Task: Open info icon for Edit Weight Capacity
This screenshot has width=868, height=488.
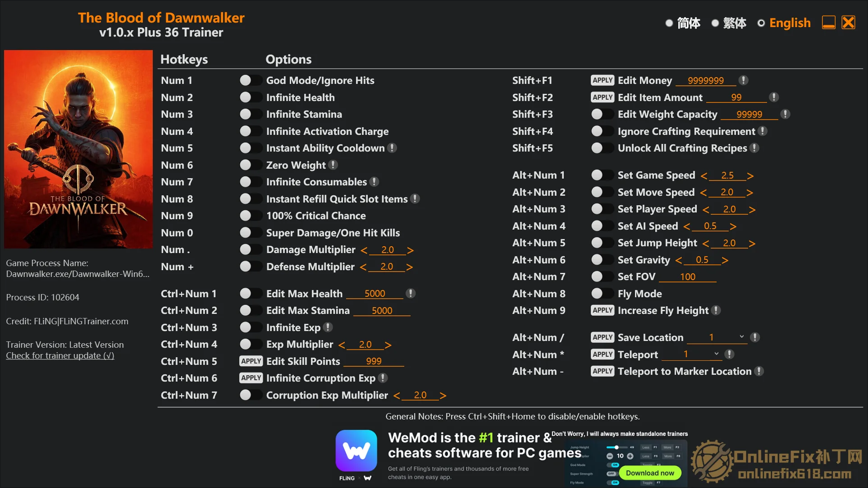Action: pos(785,114)
